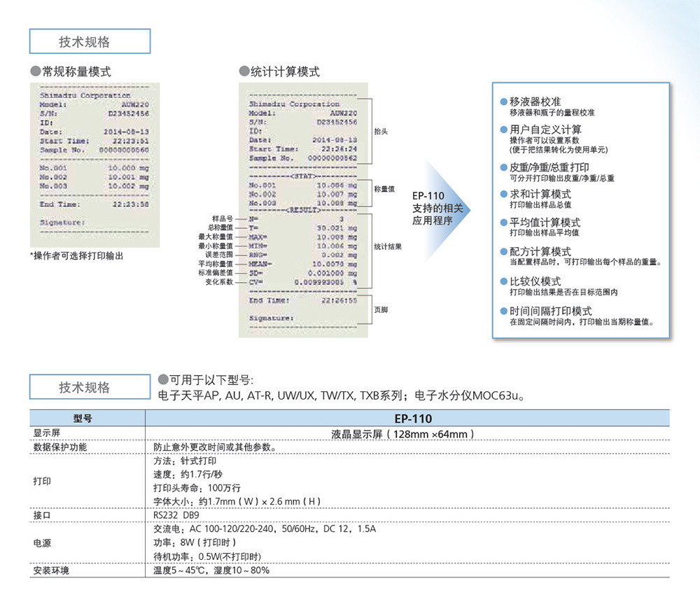The width and height of the screenshot is (700, 597).
Task: Click the 抬头 annotation label
Action: coord(381,131)
